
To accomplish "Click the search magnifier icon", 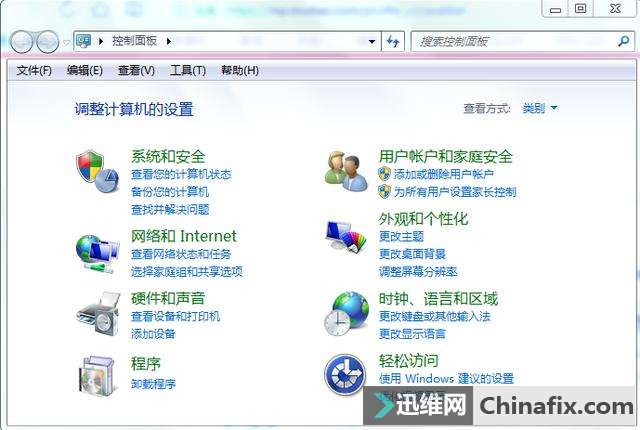I will (623, 41).
